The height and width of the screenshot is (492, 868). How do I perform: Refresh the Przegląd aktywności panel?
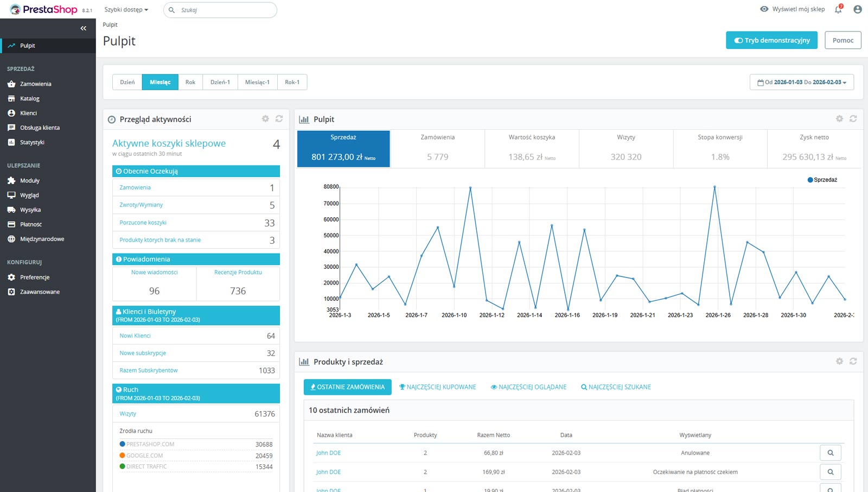tap(279, 118)
